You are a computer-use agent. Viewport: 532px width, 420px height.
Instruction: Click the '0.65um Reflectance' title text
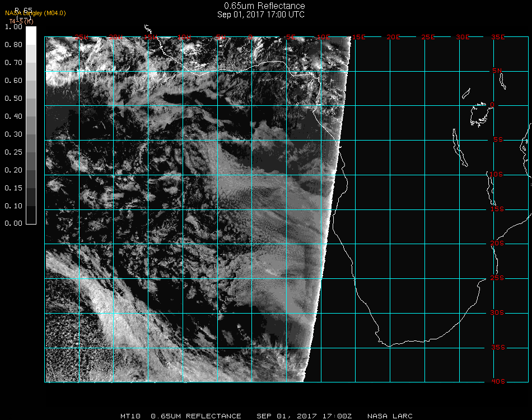point(264,6)
